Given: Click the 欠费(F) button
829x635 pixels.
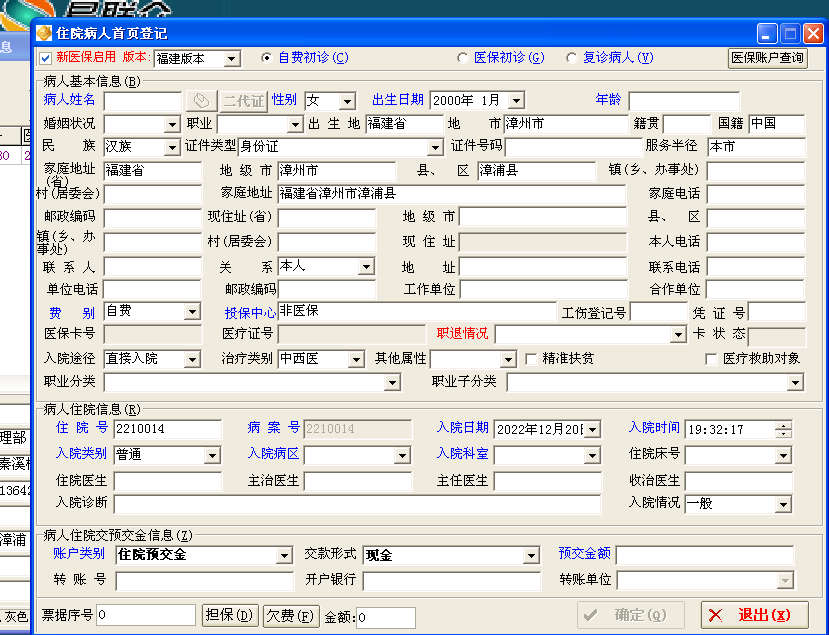Looking at the screenshot, I should click(291, 615).
